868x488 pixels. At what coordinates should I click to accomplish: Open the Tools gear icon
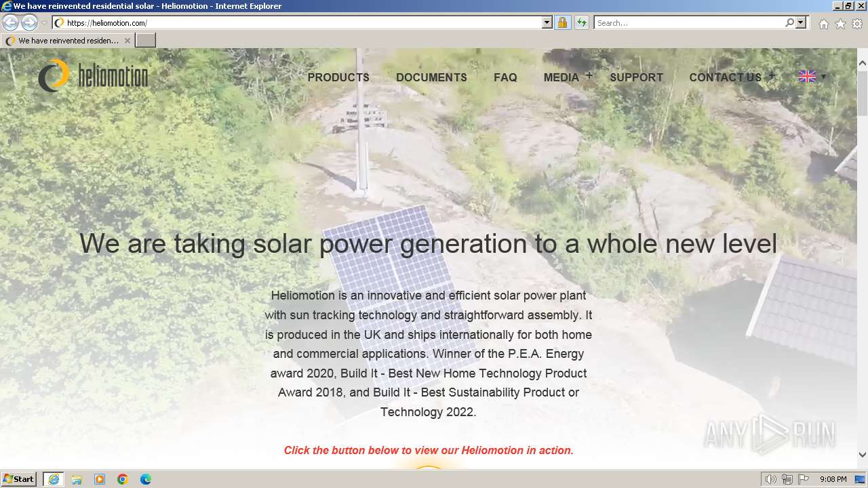click(857, 24)
